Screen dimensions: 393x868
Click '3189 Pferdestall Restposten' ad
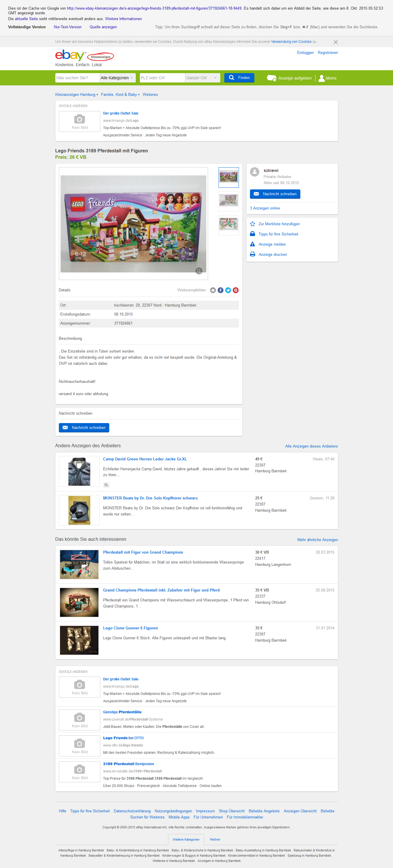129,764
